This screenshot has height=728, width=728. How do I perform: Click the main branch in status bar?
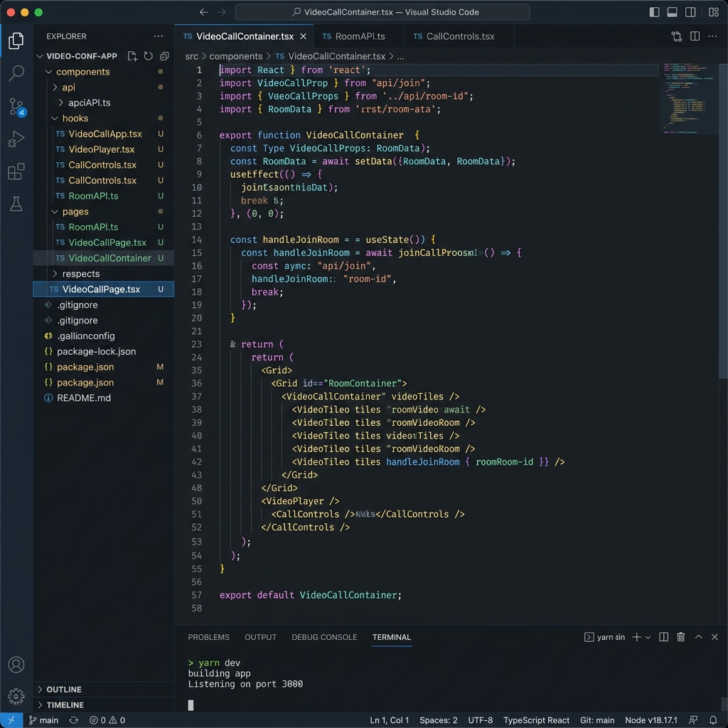[43, 720]
